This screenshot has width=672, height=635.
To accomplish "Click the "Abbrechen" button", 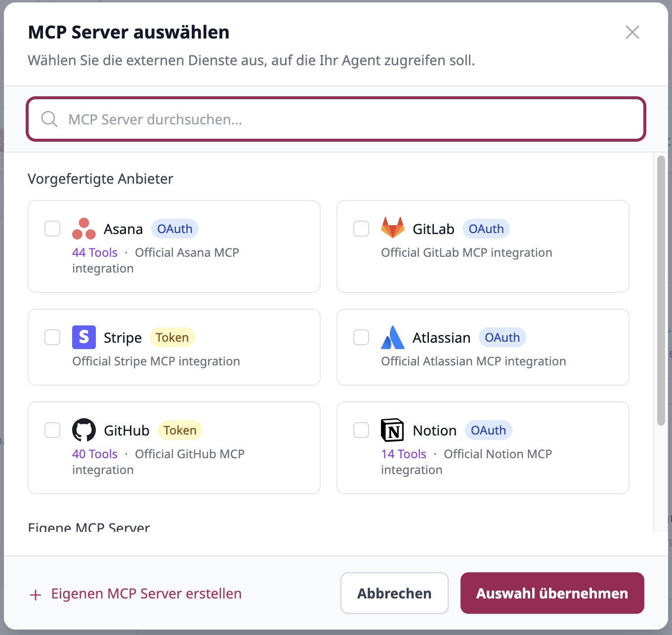I will click(394, 593).
